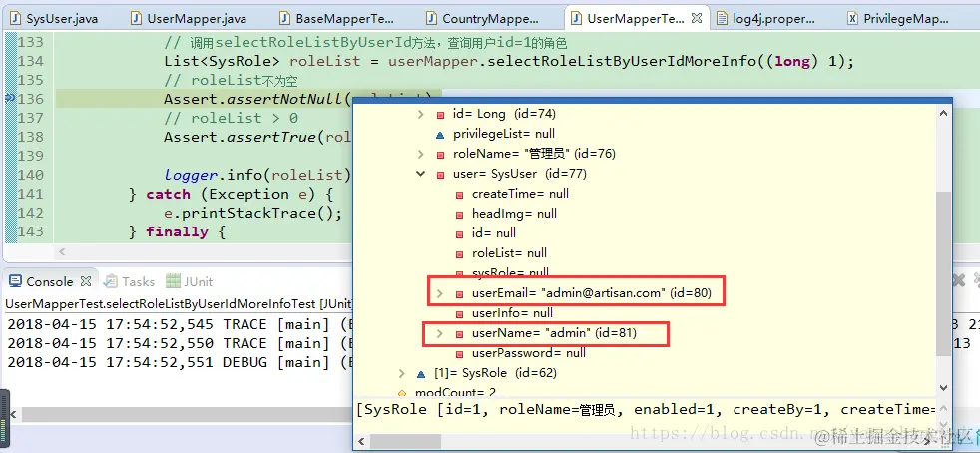This screenshot has height=453, width=980.
Task: Click line number 134 in the gutter
Action: 31,61
